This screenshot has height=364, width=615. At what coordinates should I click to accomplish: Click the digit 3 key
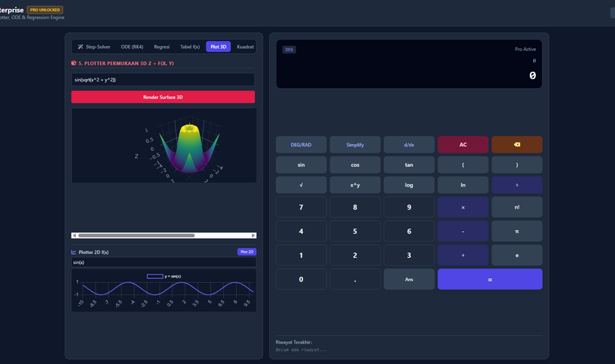tap(408, 255)
